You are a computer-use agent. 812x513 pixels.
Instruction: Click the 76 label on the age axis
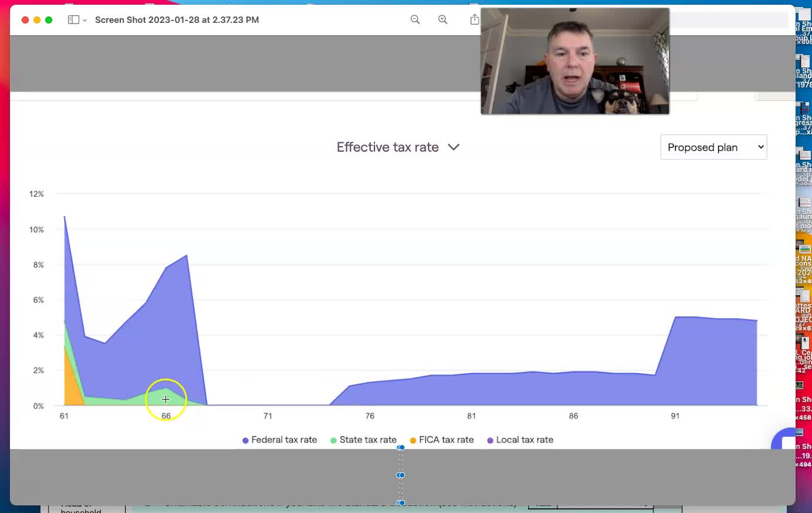(370, 416)
